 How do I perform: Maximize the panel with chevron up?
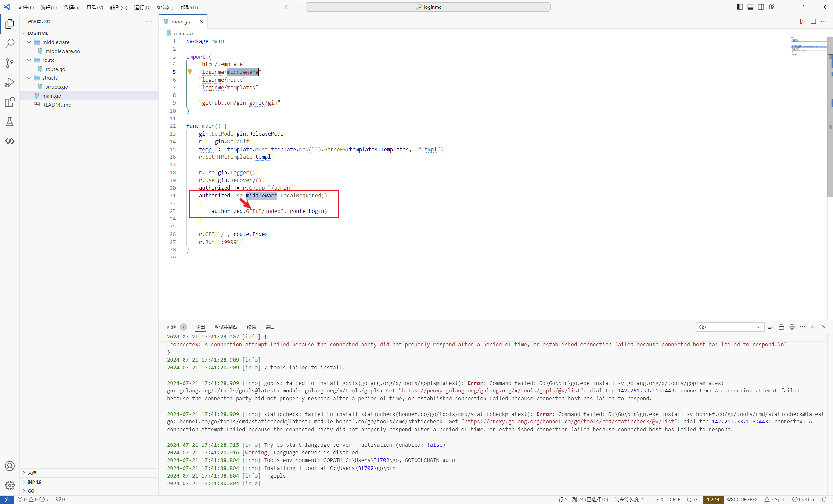point(813,327)
